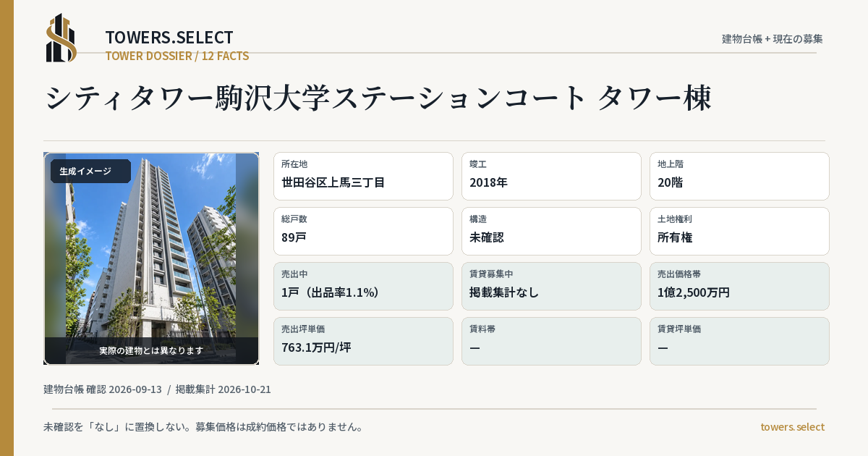The height and width of the screenshot is (456, 868).
Task: Select the 売出坪単価 763.1万円/坪 card
Action: (363, 341)
